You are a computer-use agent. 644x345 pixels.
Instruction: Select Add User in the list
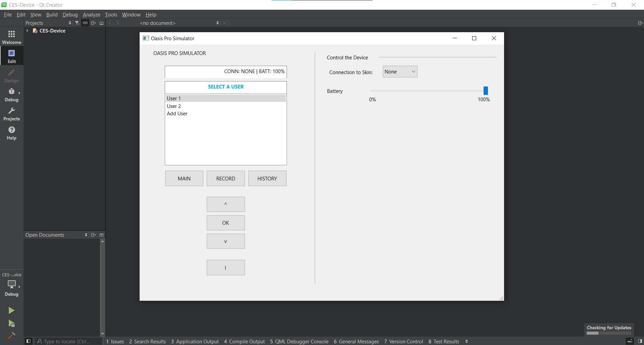point(226,114)
